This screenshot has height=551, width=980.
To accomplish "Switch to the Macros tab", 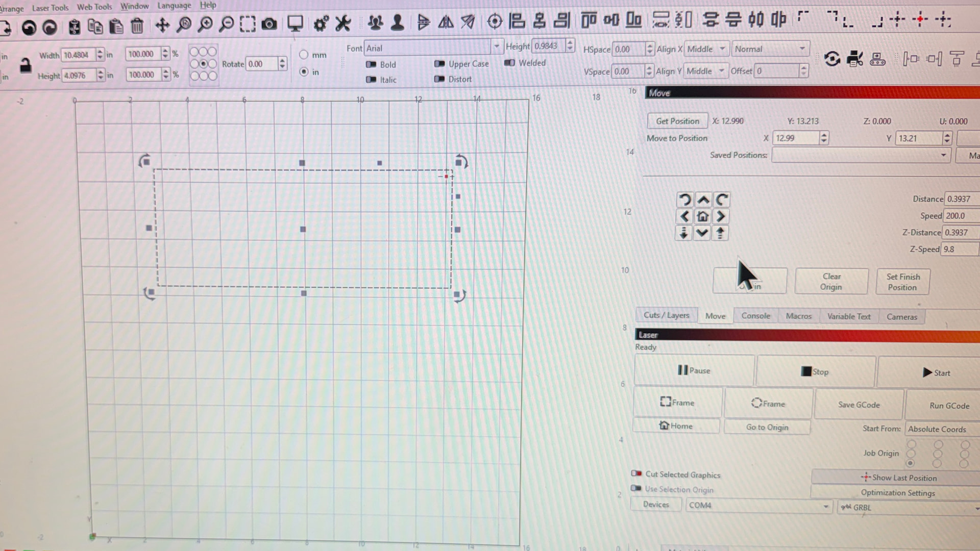I will 798,316.
